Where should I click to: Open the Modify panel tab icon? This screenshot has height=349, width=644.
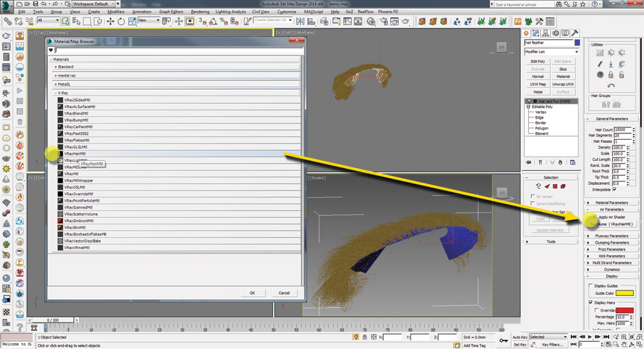click(536, 33)
